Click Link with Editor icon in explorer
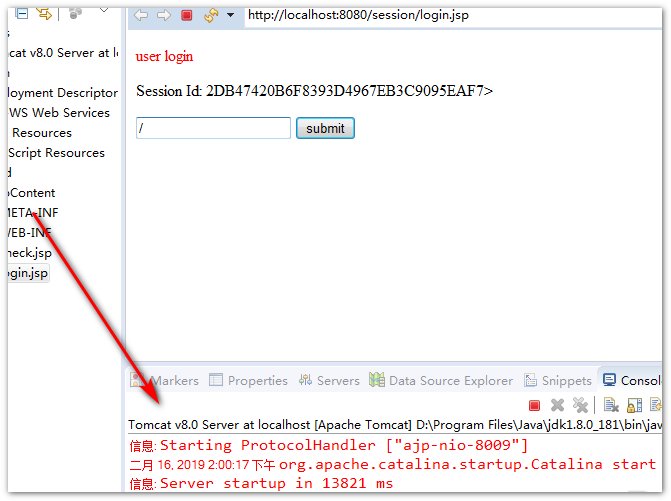 click(44, 13)
